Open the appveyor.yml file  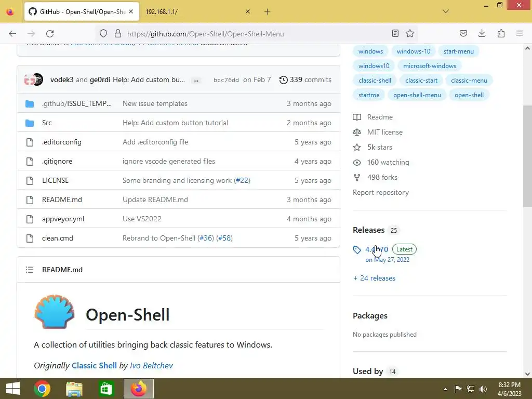(63, 219)
